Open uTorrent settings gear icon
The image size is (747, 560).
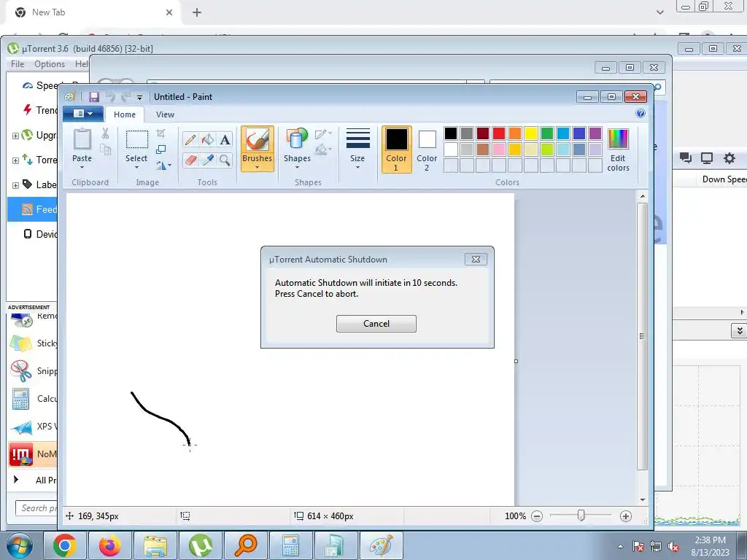click(729, 158)
